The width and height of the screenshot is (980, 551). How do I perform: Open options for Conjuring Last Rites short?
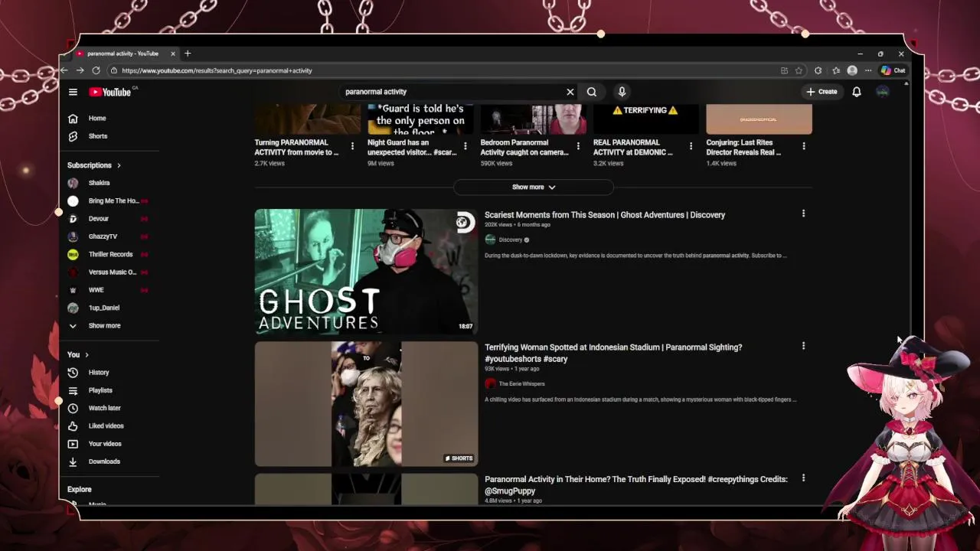(x=803, y=146)
